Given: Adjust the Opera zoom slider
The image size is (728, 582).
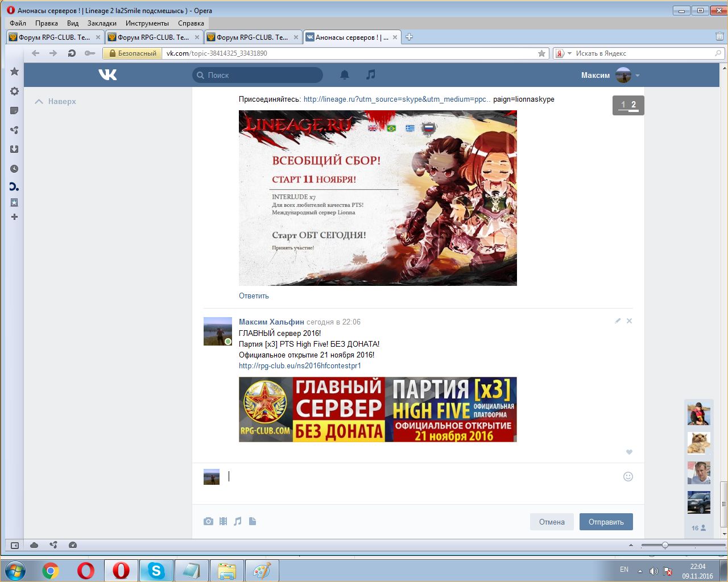Looking at the screenshot, I should [x=664, y=545].
